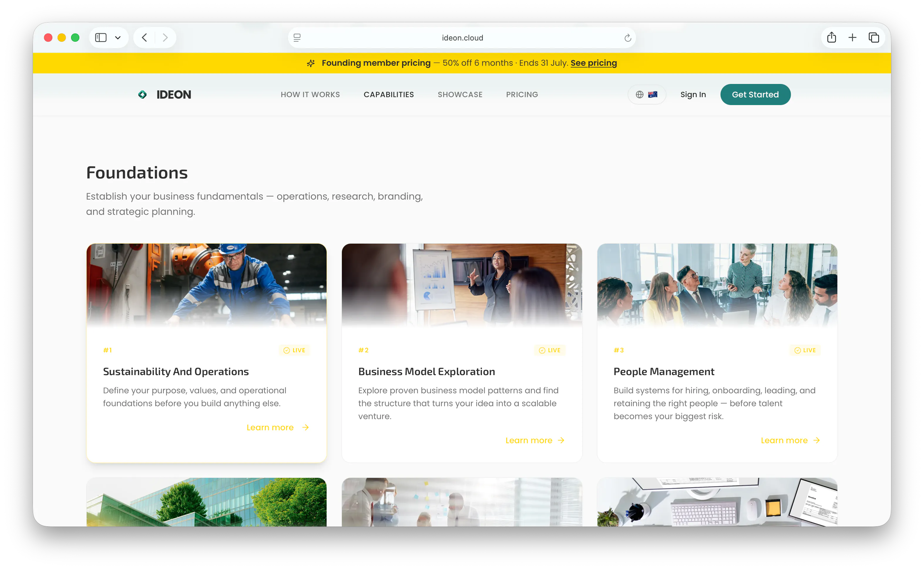Open the Sustainability And Operations card image
This screenshot has width=924, height=570.
coord(206,285)
